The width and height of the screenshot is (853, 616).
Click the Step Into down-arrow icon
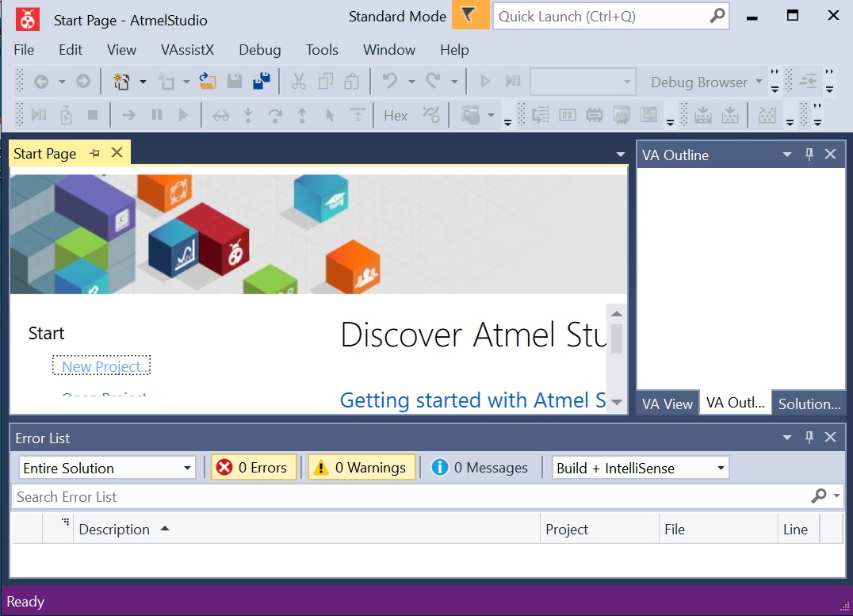point(248,115)
